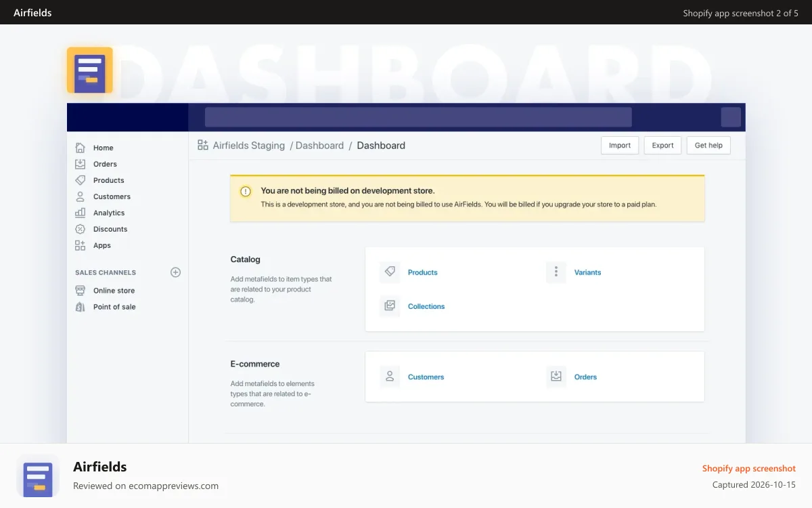Click the Variants dots icon in Catalog card
812x508 pixels.
[556, 272]
